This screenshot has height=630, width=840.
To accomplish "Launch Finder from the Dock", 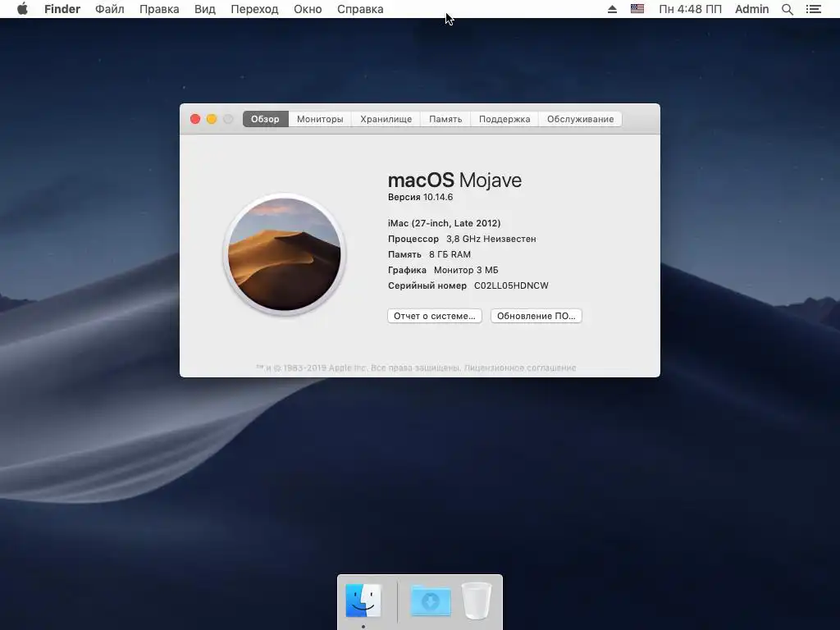I will [x=363, y=600].
